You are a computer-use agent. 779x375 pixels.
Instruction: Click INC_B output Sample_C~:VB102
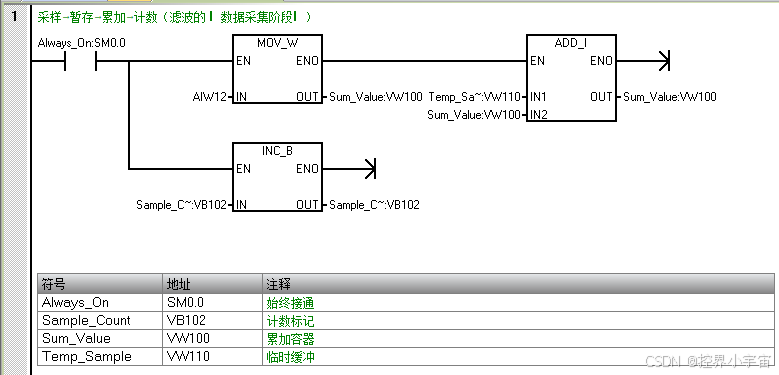pos(374,205)
